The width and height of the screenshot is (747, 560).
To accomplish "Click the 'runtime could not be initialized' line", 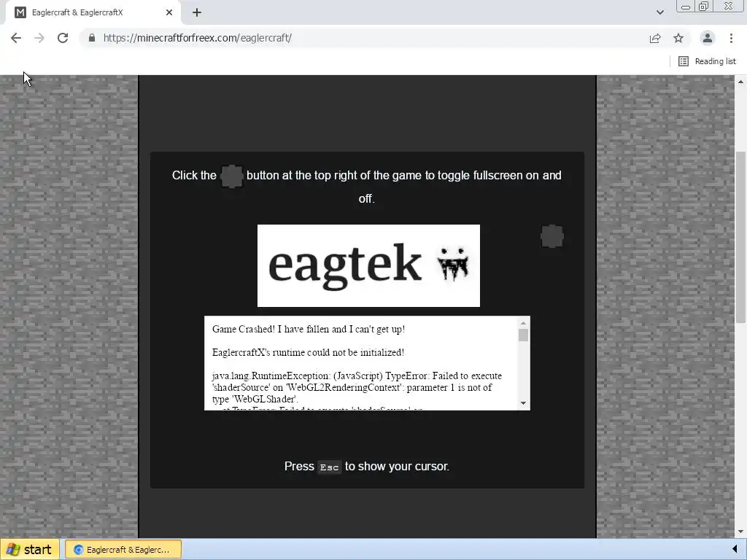I will (x=308, y=352).
